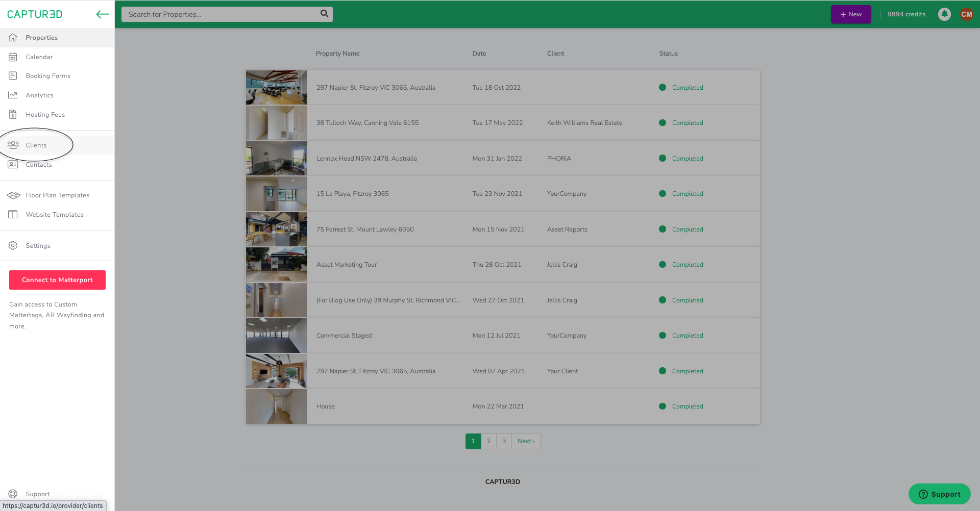The height and width of the screenshot is (511, 980).
Task: Open Properties menu item
Action: point(57,37)
